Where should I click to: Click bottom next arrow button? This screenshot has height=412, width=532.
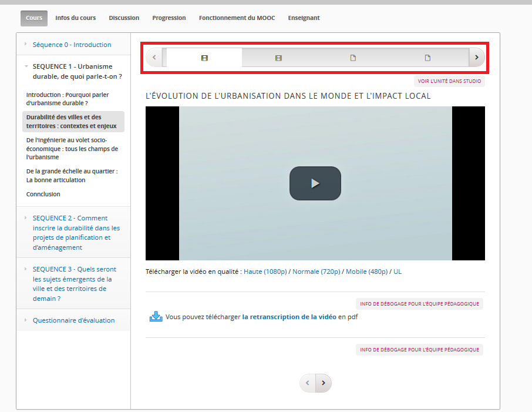pos(324,383)
